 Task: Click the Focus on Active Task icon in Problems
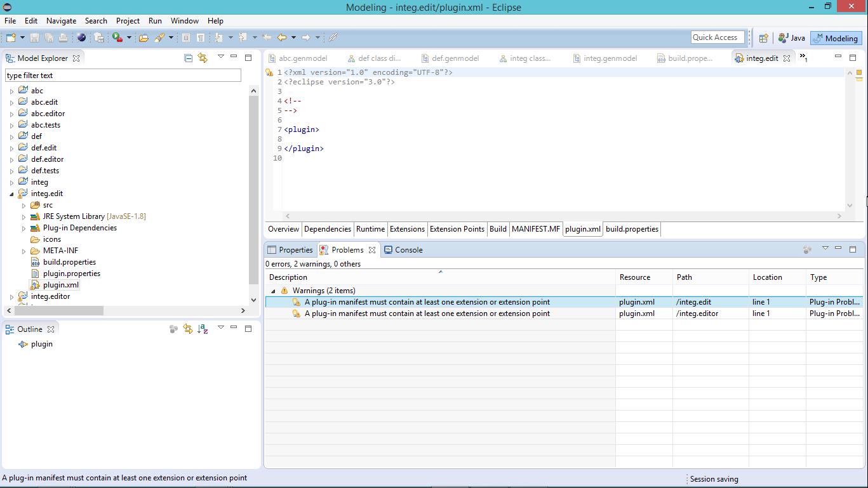(807, 249)
